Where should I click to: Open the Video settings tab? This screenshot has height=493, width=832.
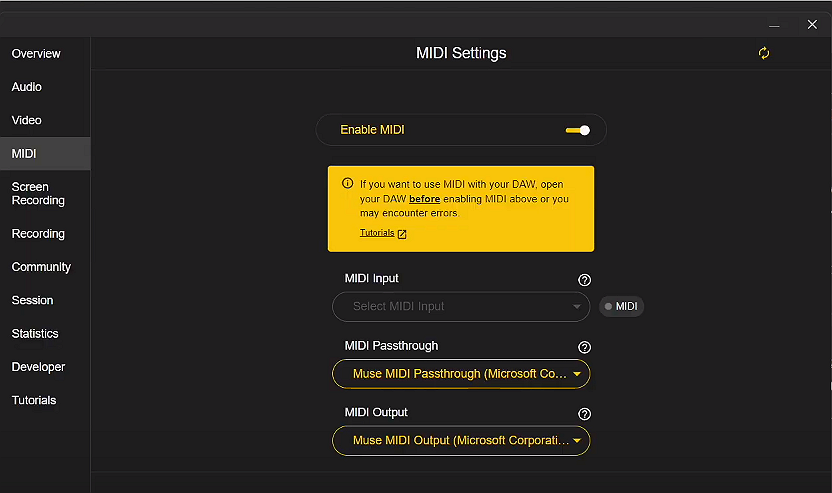point(27,120)
